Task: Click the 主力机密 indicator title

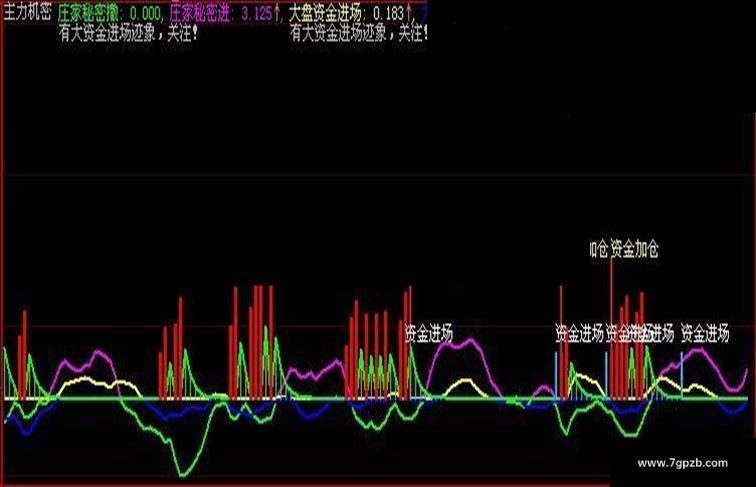Action: click(27, 12)
